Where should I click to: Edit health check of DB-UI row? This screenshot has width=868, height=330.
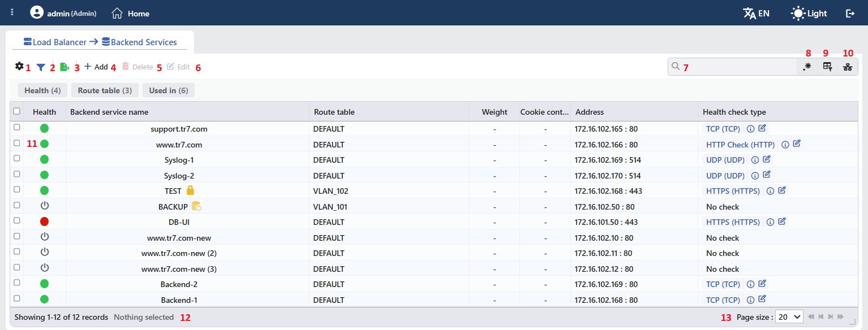(782, 222)
